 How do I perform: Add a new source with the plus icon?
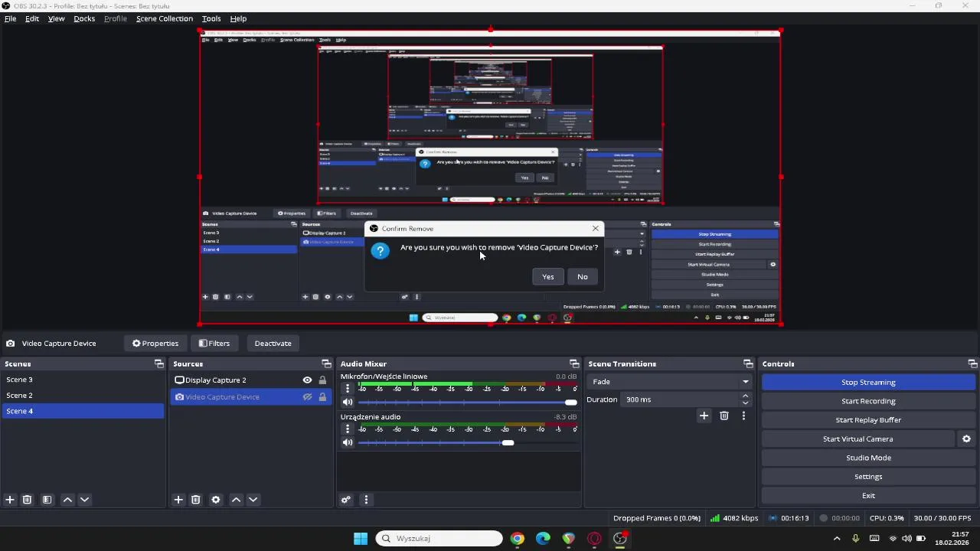point(178,500)
